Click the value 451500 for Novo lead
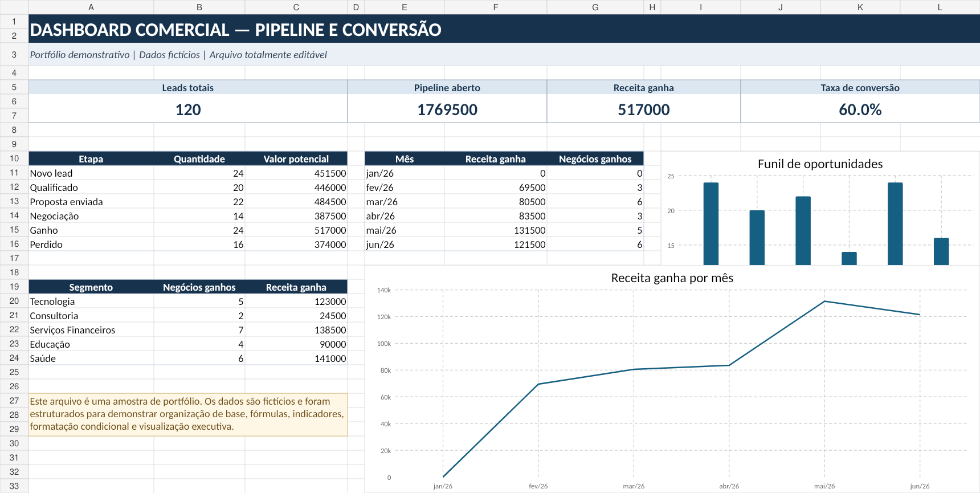 pyautogui.click(x=296, y=173)
